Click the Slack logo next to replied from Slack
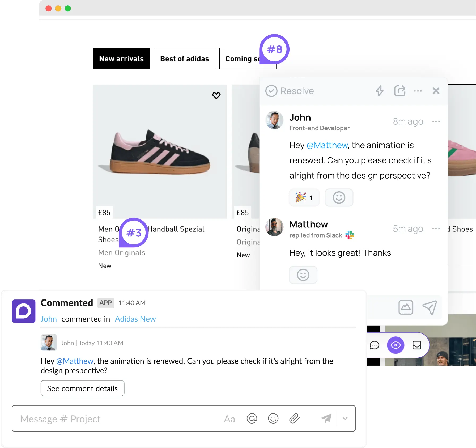The width and height of the screenshot is (476, 448). [350, 235]
